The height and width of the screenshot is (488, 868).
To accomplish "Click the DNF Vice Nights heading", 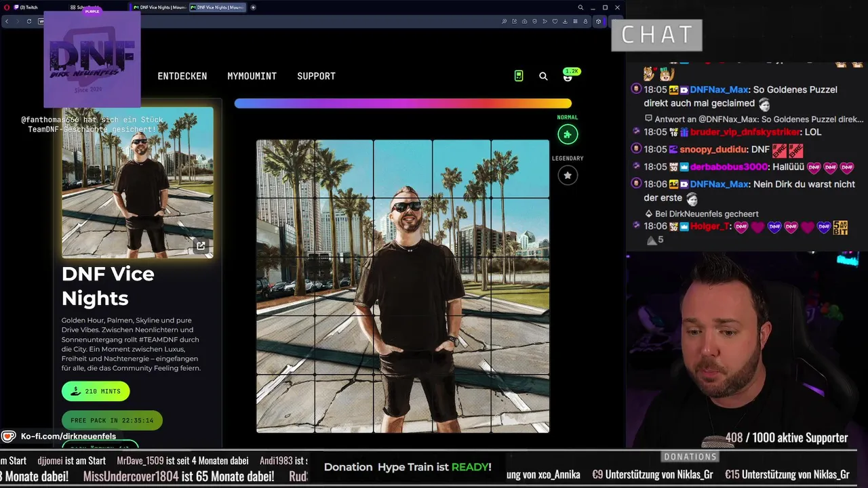I will (108, 286).
